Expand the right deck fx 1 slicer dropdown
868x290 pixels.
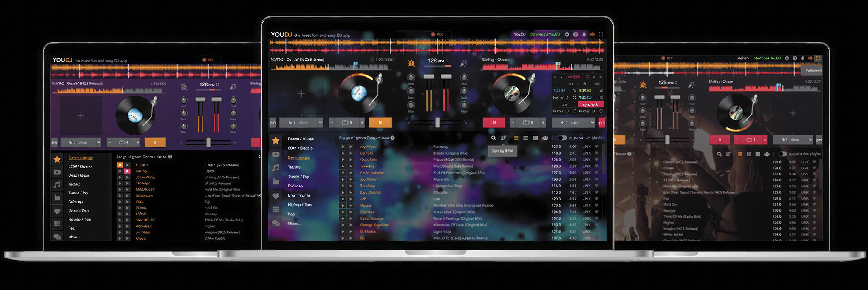click(573, 122)
